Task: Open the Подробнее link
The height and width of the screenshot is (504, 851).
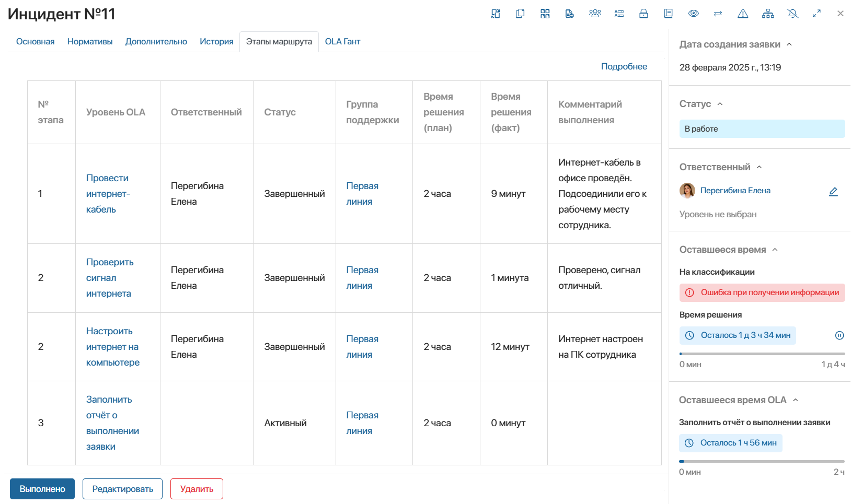Action: [624, 66]
